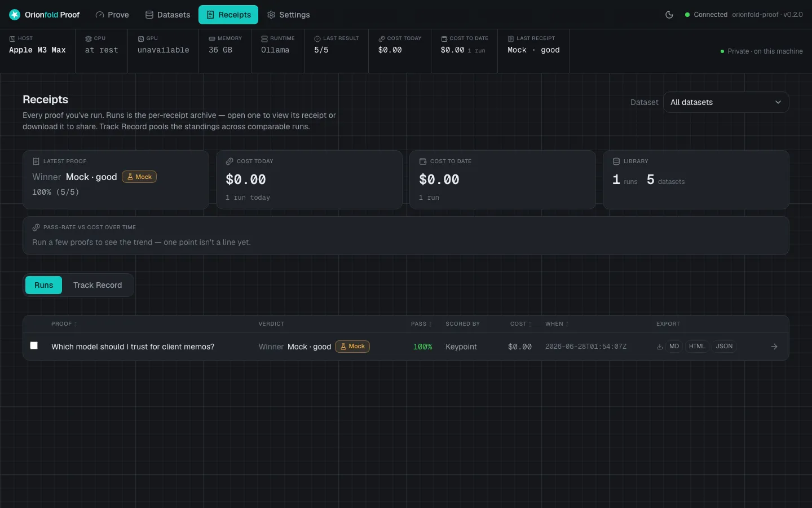Click the GPU icon in status bar
This screenshot has width=812, height=508.
141,38
